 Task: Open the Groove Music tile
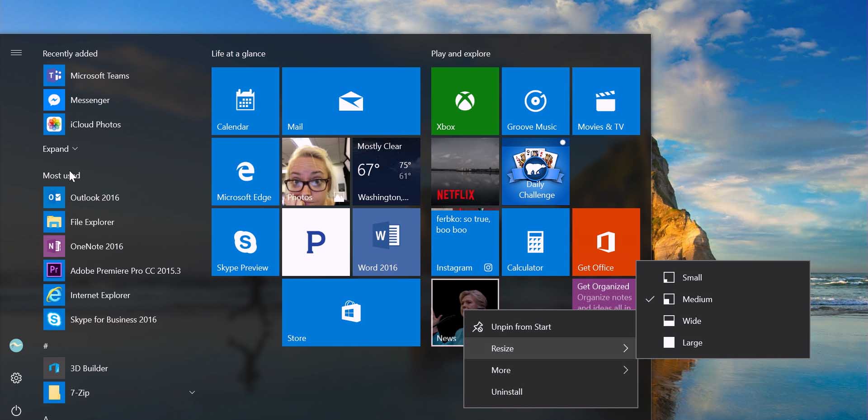click(x=536, y=101)
